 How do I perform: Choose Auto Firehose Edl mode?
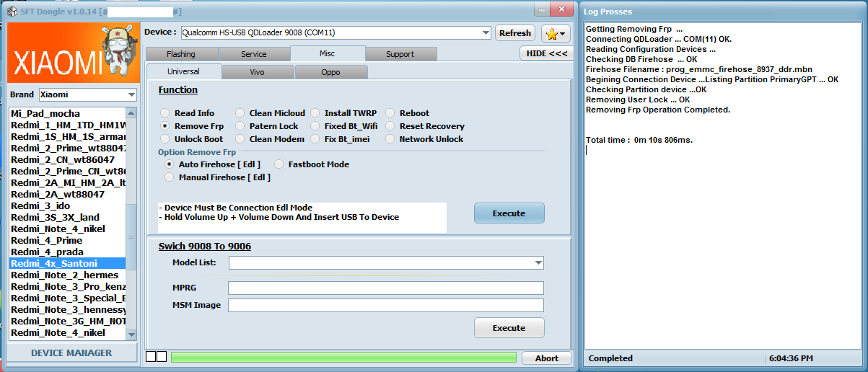coord(170,164)
